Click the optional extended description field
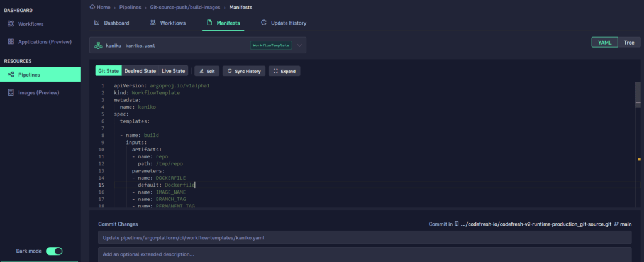The height and width of the screenshot is (262, 644). tap(365, 254)
